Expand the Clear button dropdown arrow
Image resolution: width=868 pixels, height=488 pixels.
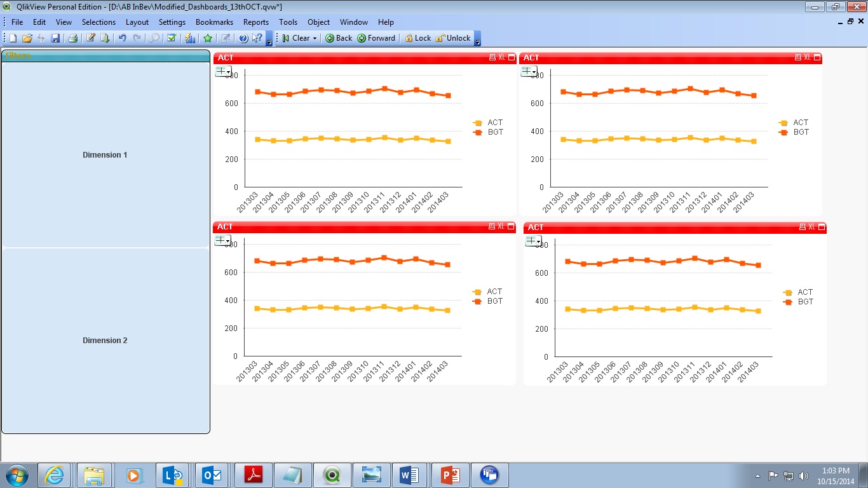pyautogui.click(x=315, y=38)
